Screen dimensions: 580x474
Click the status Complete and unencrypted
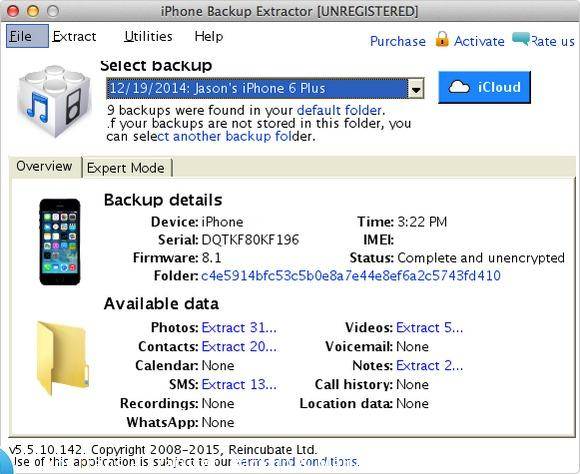click(x=481, y=258)
